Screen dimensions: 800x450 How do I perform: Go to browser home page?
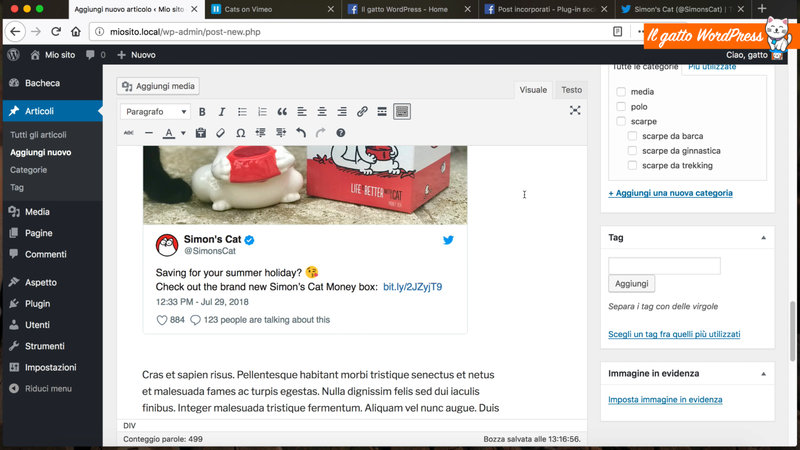(76, 32)
